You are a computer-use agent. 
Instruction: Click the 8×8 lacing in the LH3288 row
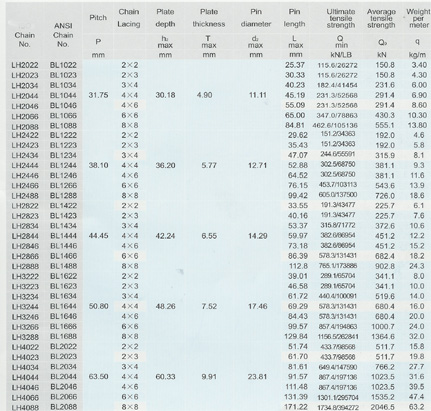pyautogui.click(x=129, y=336)
